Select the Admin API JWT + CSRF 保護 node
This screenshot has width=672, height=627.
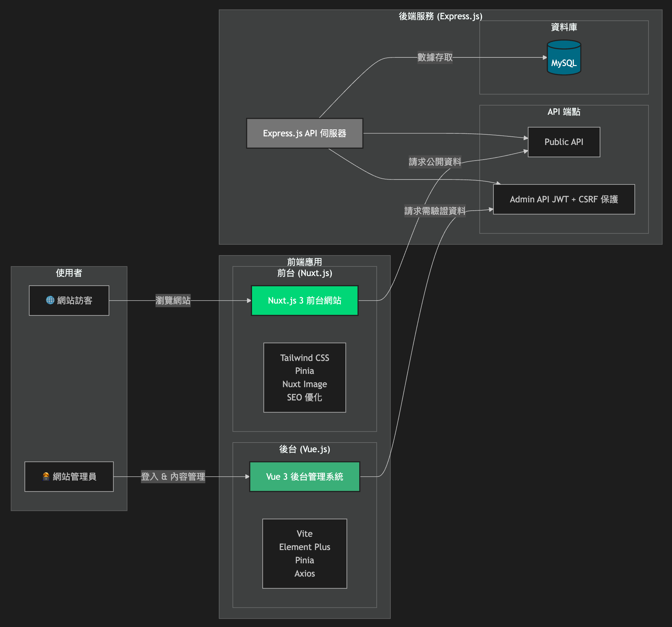click(x=564, y=199)
